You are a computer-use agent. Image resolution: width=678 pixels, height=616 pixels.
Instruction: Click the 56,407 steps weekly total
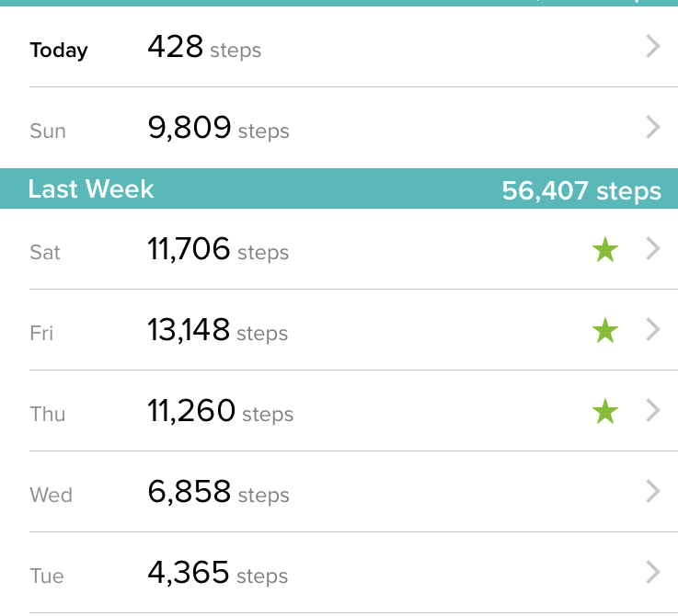pyautogui.click(x=580, y=191)
